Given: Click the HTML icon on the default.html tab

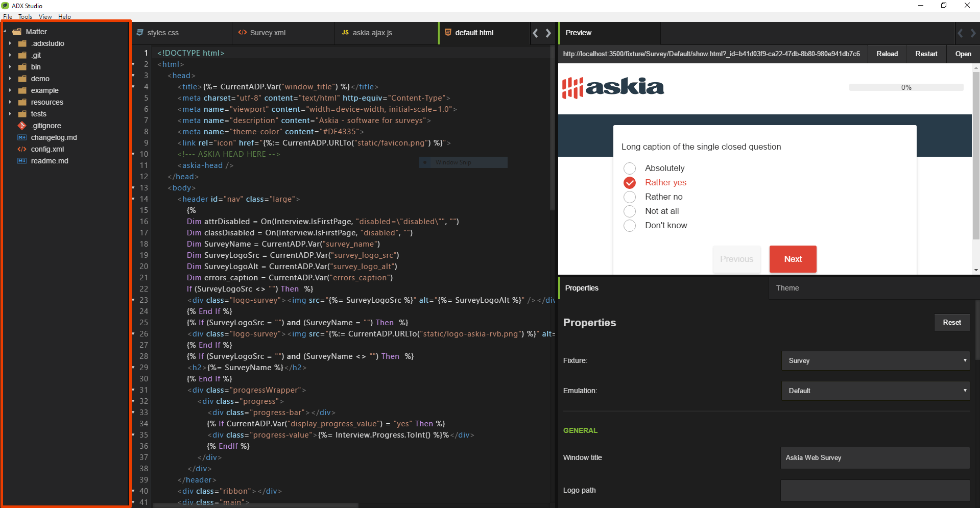Looking at the screenshot, I should (x=448, y=33).
